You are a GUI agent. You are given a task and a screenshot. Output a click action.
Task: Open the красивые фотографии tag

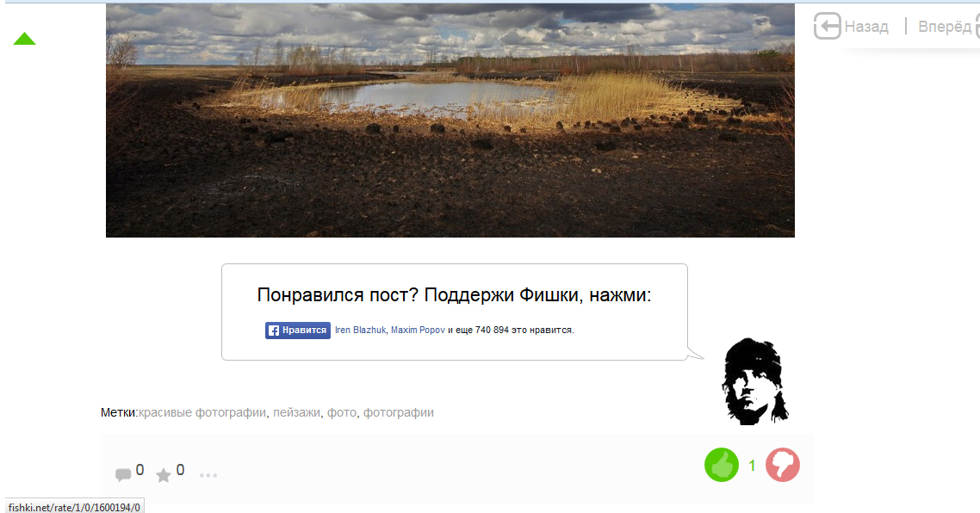click(202, 412)
